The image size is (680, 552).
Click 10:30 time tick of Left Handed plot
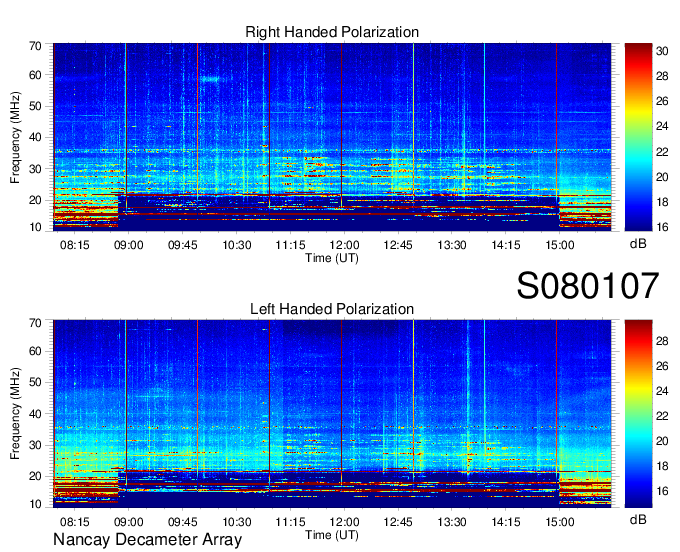tap(236, 522)
